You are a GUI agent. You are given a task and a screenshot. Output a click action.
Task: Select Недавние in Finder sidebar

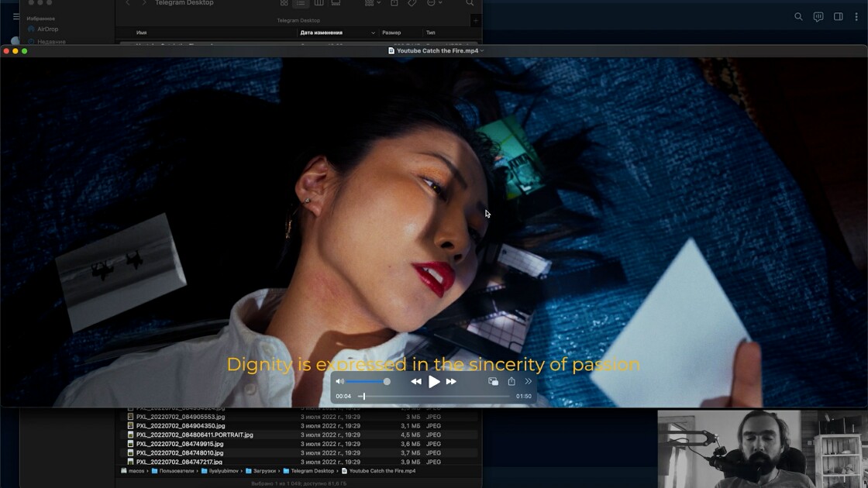tap(51, 42)
